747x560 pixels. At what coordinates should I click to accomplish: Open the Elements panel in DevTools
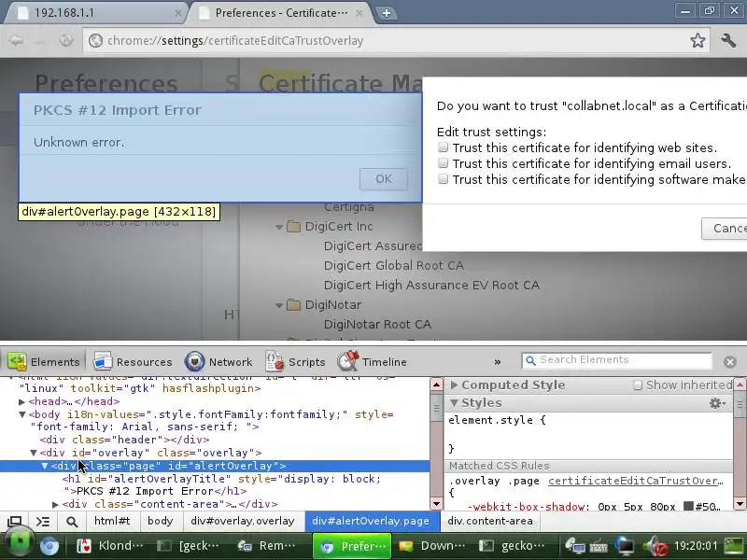(x=43, y=362)
